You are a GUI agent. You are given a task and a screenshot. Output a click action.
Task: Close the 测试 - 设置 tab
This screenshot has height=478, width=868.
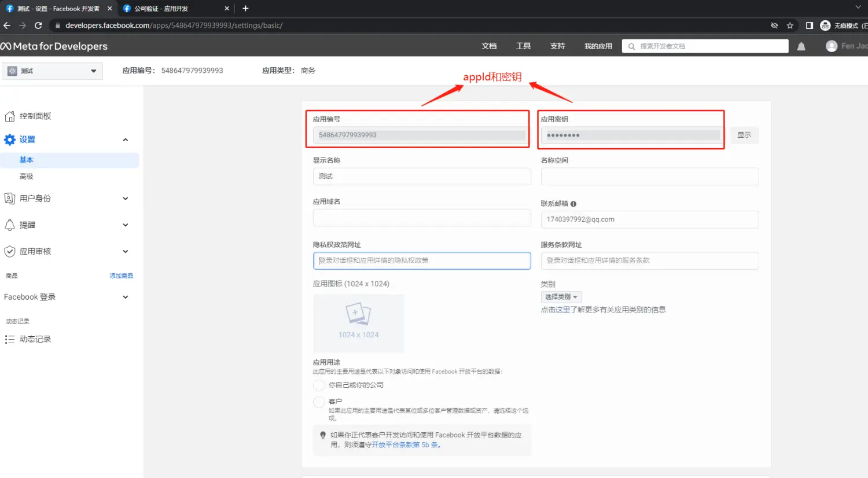[109, 9]
